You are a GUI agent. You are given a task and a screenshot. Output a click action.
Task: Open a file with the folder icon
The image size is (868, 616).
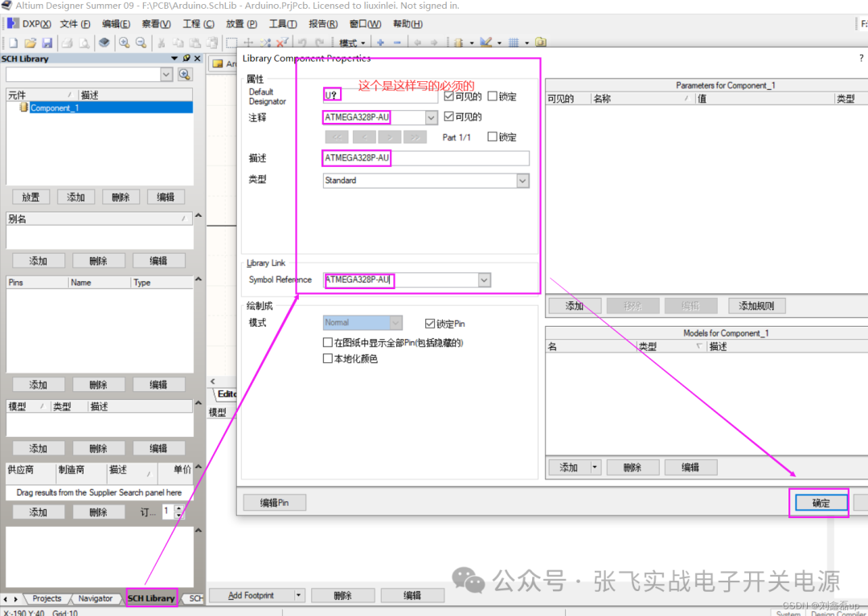click(30, 43)
